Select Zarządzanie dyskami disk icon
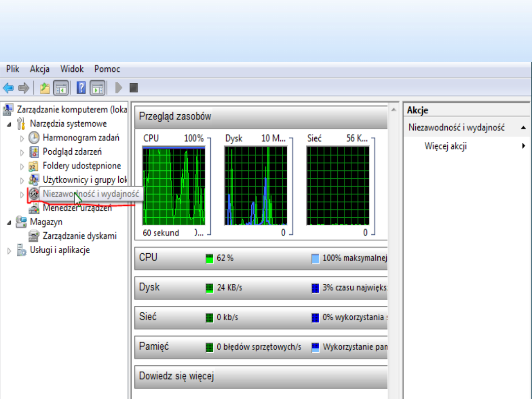Image resolution: width=532 pixels, height=399 pixels. (x=34, y=236)
